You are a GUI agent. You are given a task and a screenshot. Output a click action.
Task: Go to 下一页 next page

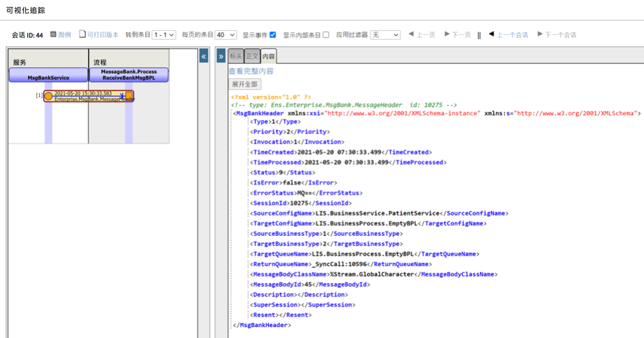pos(457,35)
